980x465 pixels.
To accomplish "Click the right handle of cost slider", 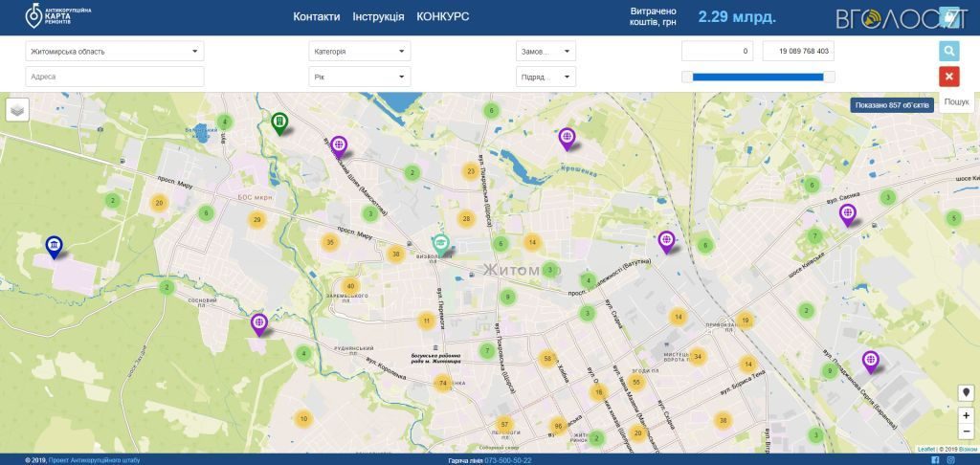I will tap(829, 77).
